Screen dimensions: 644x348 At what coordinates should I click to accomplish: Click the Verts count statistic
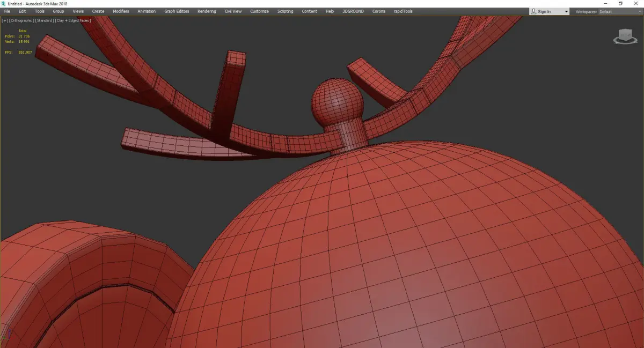coord(17,41)
